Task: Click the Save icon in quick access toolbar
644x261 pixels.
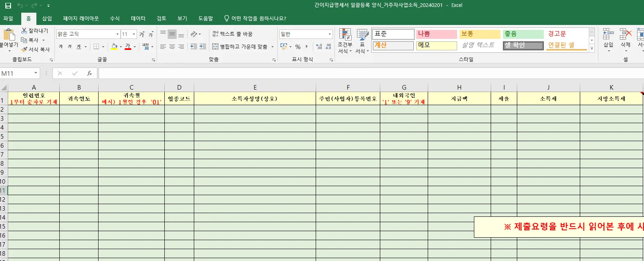Action: [x=8, y=6]
